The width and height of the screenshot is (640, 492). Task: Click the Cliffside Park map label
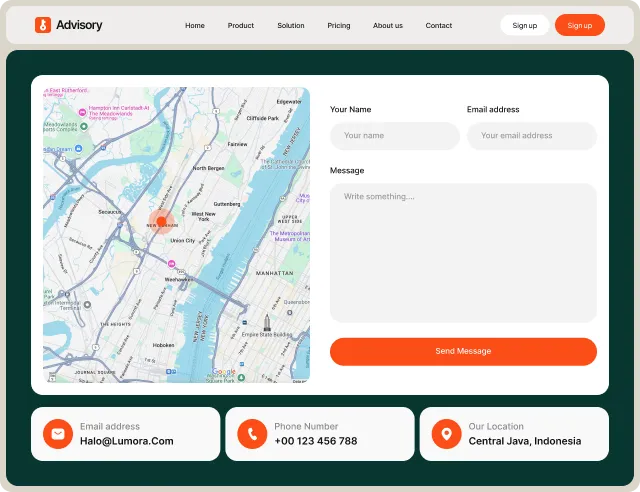pyautogui.click(x=262, y=118)
